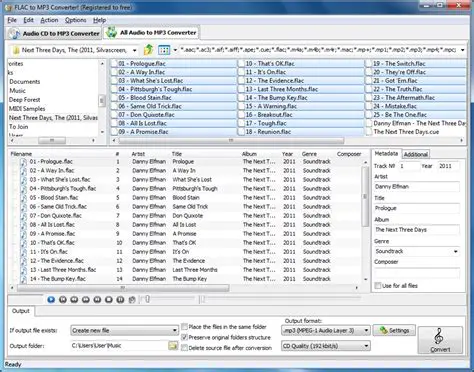Image resolution: width=474 pixels, height=372 pixels.
Task: Click the skip-to-previous-track playback button
Action: point(63,300)
